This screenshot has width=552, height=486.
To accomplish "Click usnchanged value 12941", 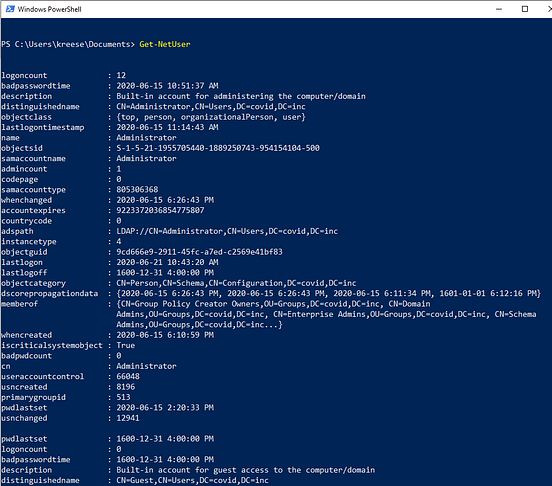I will tap(128, 418).
